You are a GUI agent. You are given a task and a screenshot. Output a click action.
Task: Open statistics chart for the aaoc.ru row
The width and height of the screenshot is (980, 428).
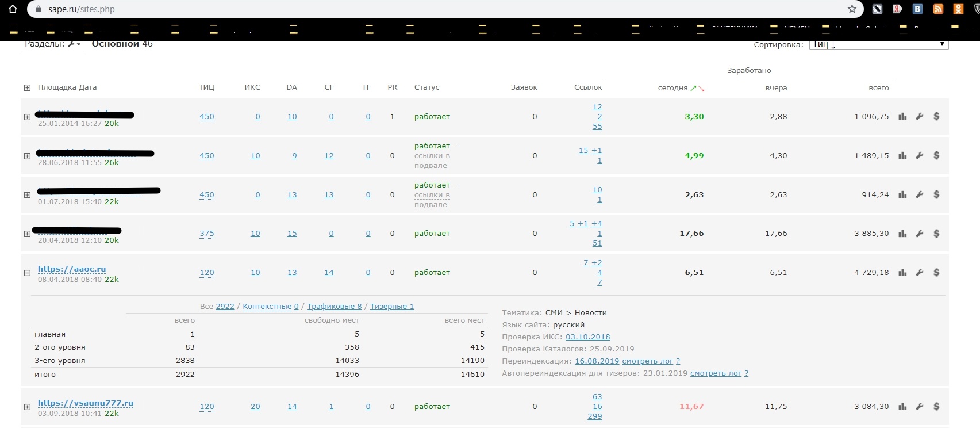tap(902, 273)
